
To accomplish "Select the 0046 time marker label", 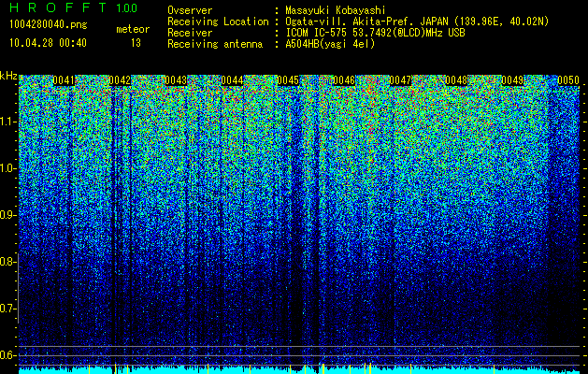I will pos(344,80).
